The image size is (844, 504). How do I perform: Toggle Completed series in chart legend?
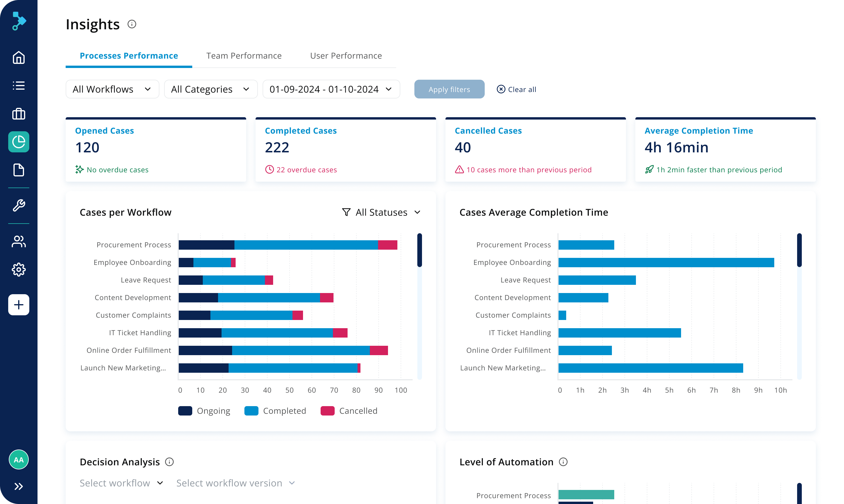click(275, 411)
